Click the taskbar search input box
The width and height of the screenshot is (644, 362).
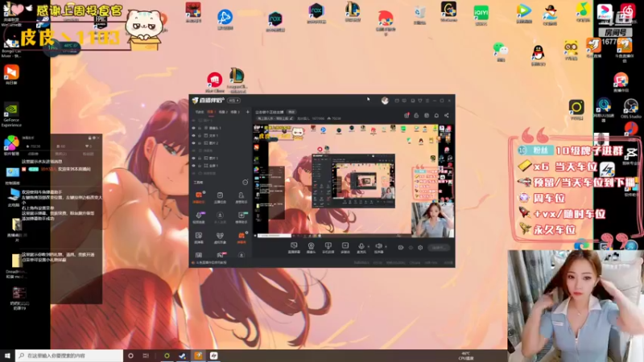click(x=69, y=356)
